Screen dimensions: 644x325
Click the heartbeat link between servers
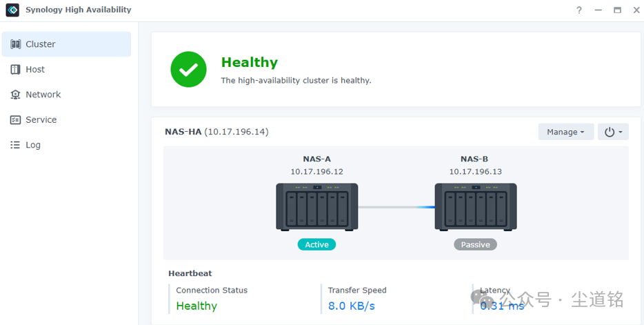pyautogui.click(x=396, y=207)
